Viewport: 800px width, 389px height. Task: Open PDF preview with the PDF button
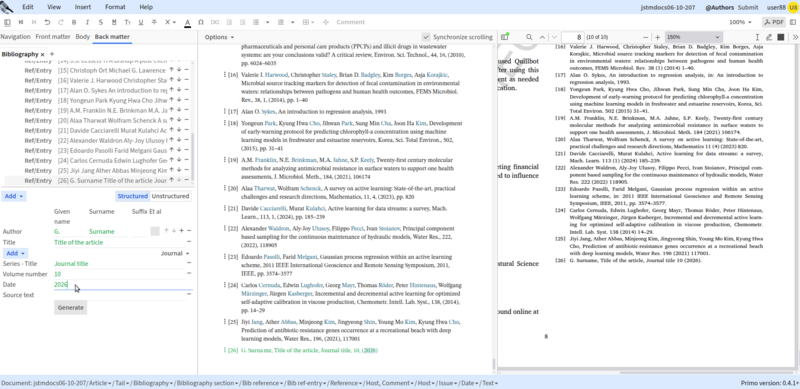pos(774,22)
